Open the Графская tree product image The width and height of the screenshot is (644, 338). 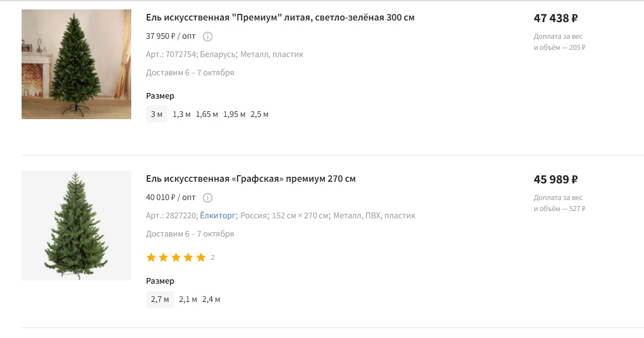pyautogui.click(x=76, y=225)
